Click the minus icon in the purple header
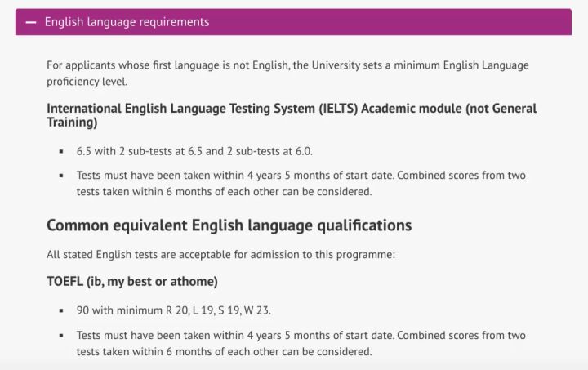588x370 pixels. (x=31, y=22)
